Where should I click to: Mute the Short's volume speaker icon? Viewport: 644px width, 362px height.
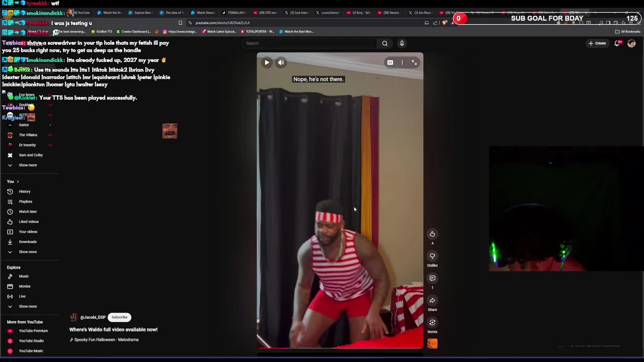click(x=281, y=62)
